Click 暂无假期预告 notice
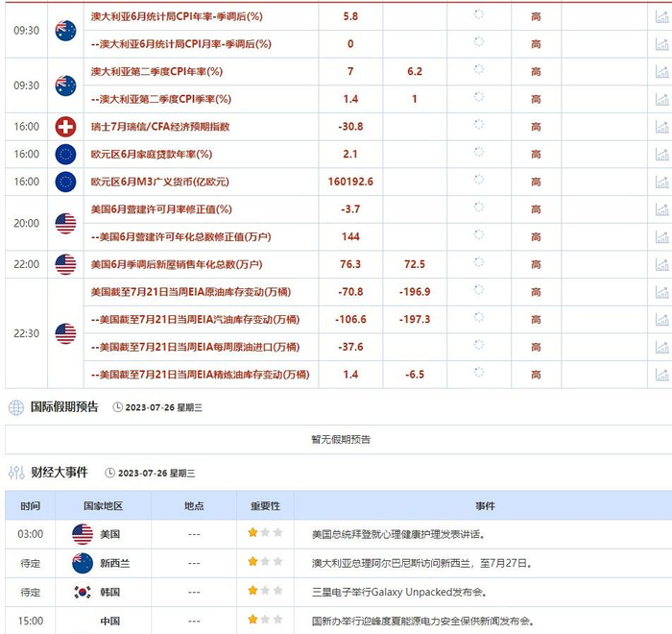This screenshot has height=634, width=672. (341, 439)
